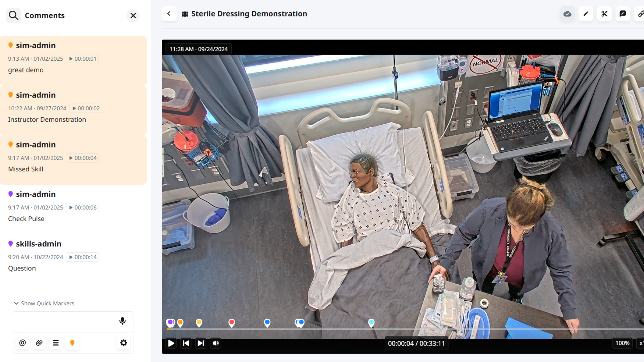Click the orange timeline marker

(180, 323)
